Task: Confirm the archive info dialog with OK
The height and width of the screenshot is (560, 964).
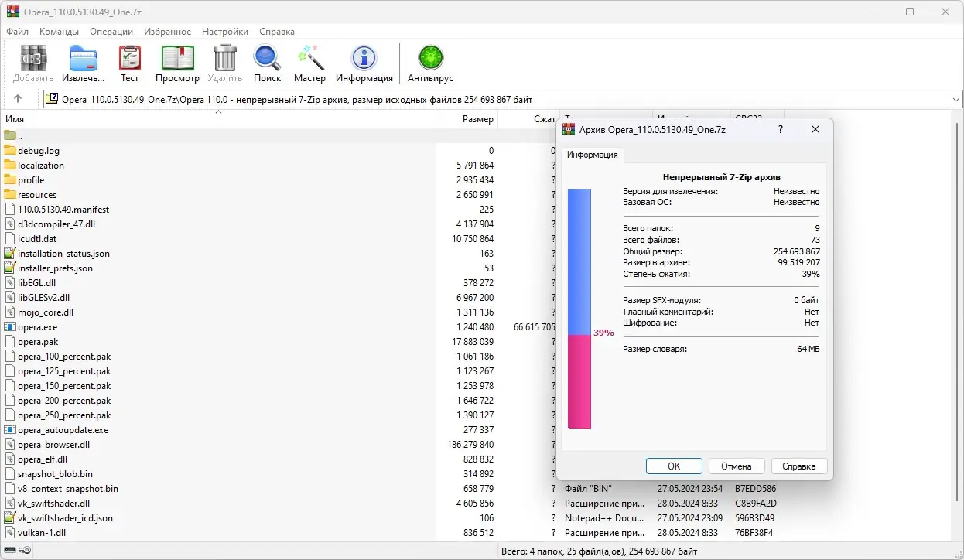Action: (x=673, y=466)
